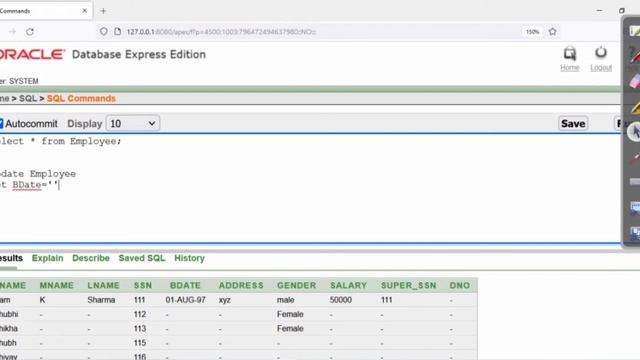Click the Logout link
640x360 pixels.
tap(601, 68)
